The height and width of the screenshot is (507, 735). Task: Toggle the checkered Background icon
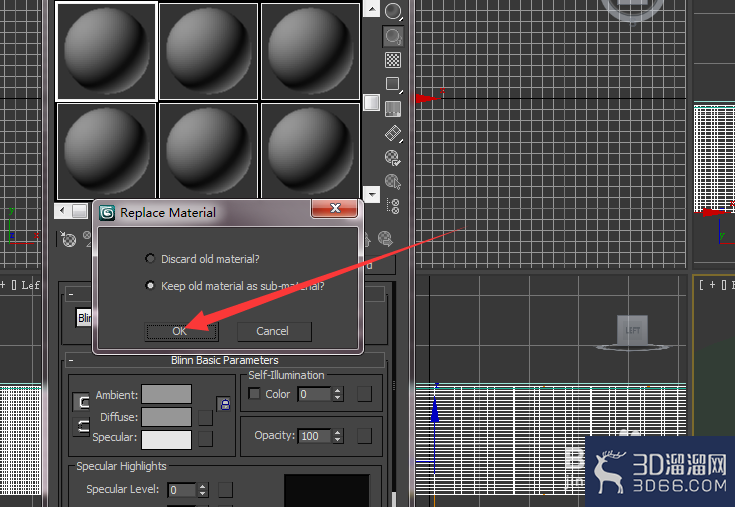click(x=393, y=60)
